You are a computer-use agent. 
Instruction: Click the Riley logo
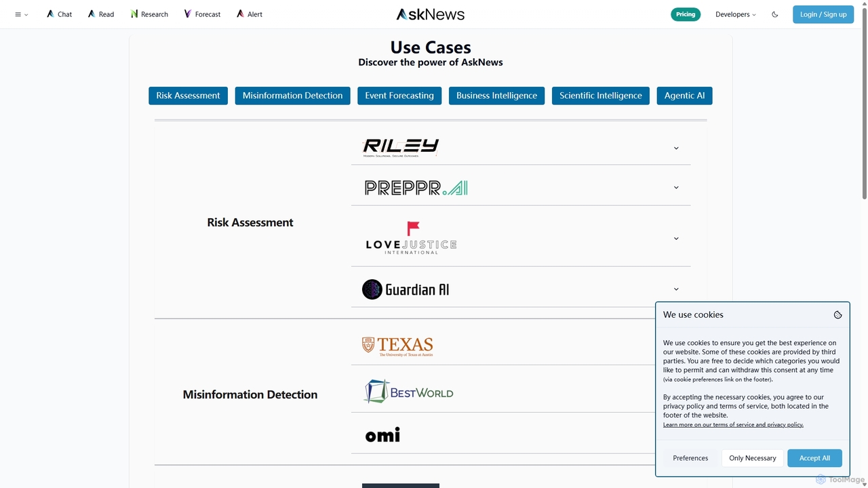pyautogui.click(x=401, y=147)
